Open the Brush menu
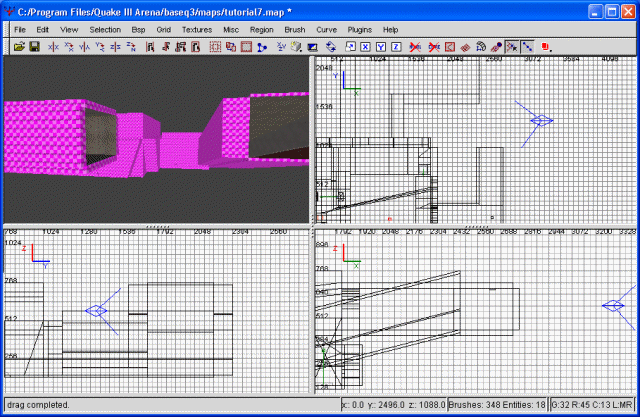640x417 pixels. click(295, 30)
